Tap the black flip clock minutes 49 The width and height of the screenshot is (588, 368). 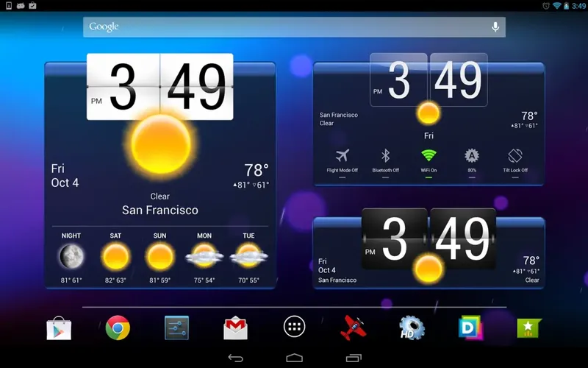[x=463, y=238]
